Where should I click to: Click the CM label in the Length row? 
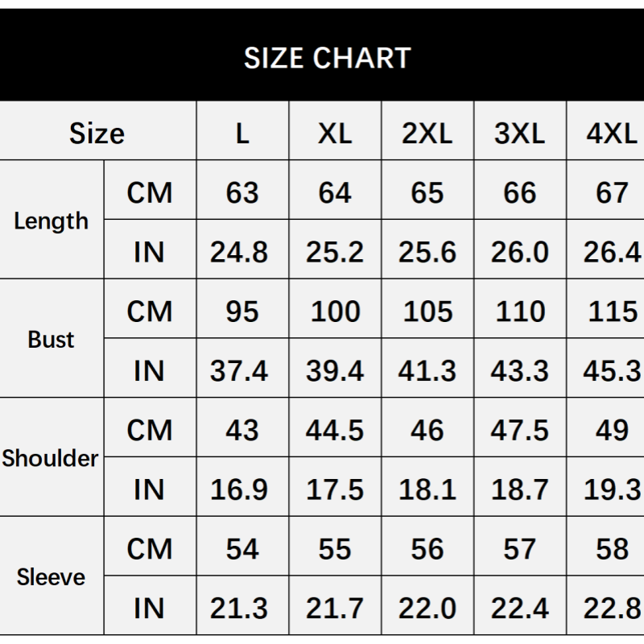coord(150,193)
